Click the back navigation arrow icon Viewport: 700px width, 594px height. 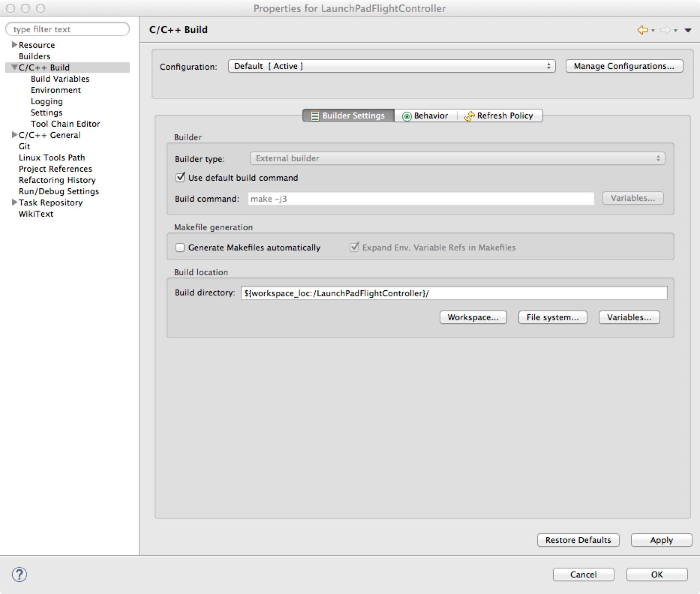[643, 30]
